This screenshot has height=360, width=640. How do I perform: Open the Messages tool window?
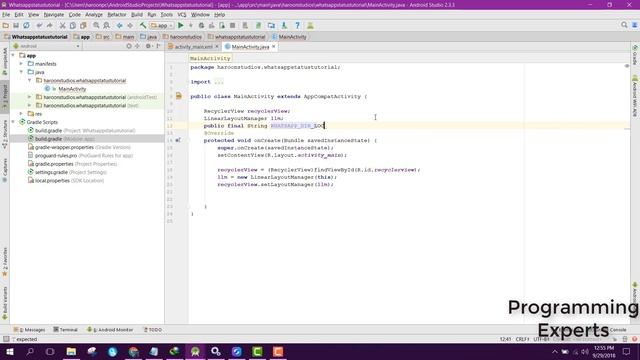tap(29, 329)
